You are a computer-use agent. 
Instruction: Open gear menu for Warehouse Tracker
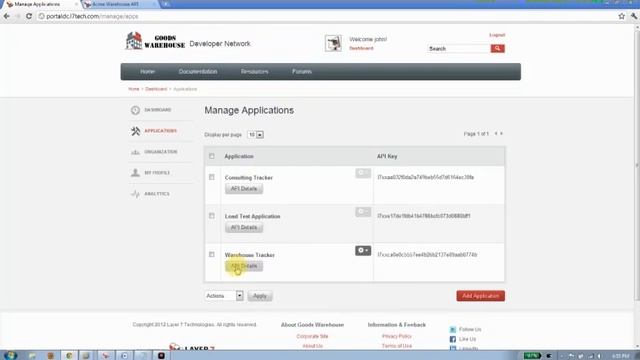pos(363,251)
